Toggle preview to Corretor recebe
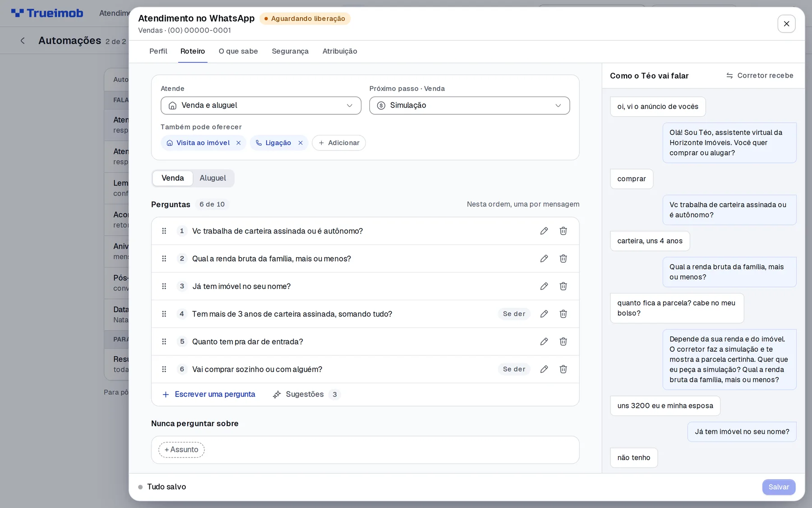 tap(760, 75)
